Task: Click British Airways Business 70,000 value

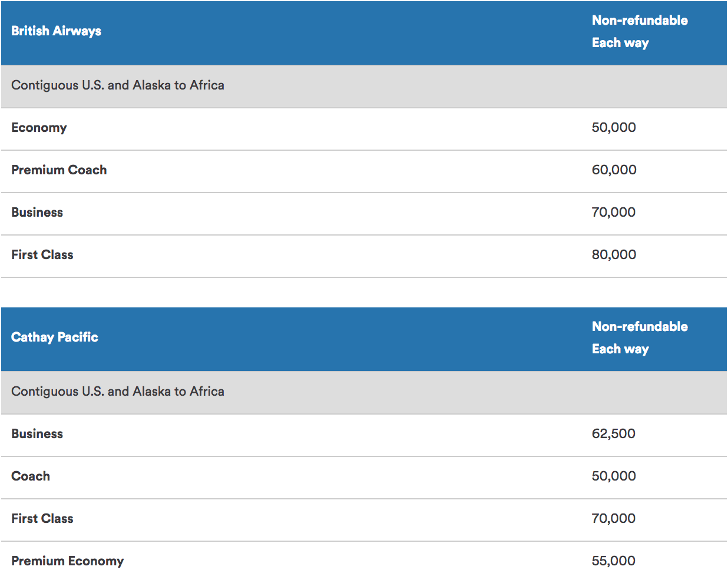Action: (614, 213)
